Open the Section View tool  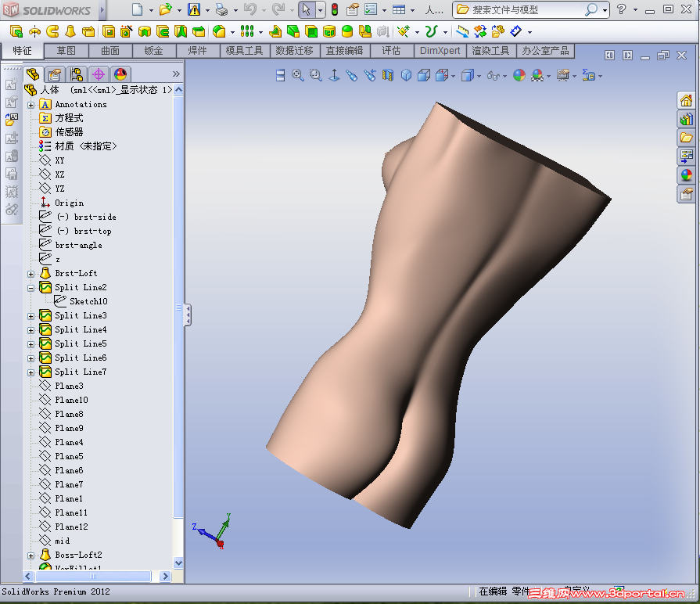coord(387,75)
